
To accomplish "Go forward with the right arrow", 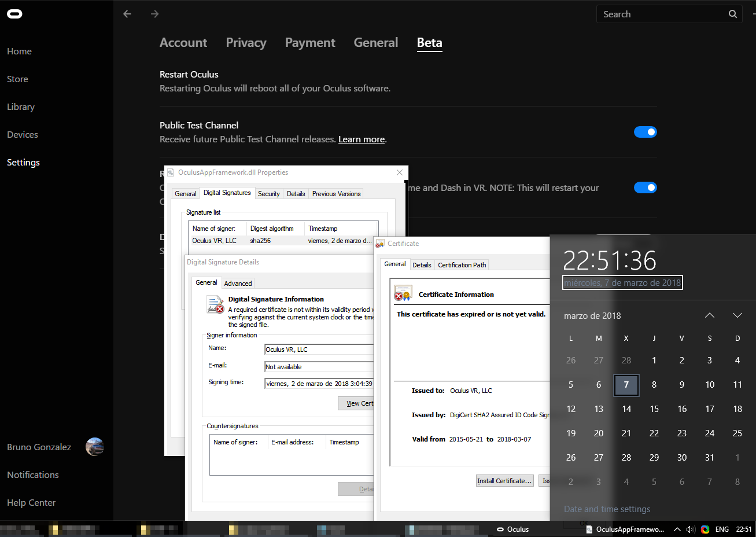I will (154, 14).
